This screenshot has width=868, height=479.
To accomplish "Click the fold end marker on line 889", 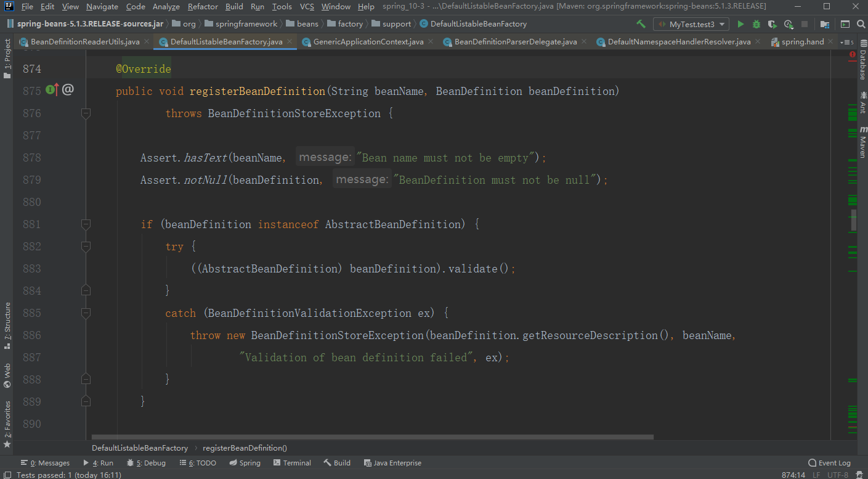I will 86,401.
